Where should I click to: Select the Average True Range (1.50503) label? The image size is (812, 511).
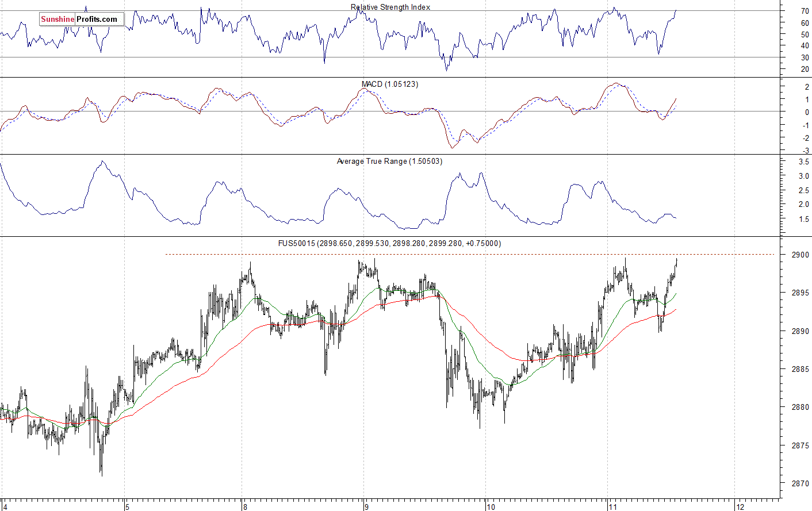tap(389, 161)
